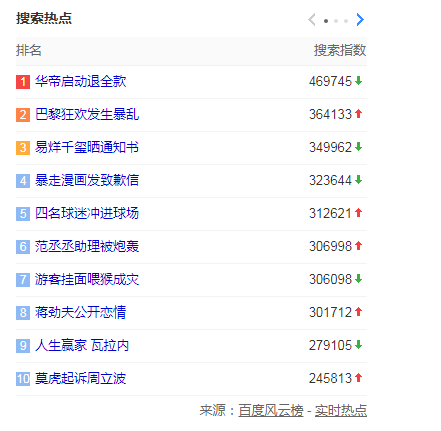The image size is (441, 431).
Task: Click search index value 301712
Action: click(x=330, y=312)
